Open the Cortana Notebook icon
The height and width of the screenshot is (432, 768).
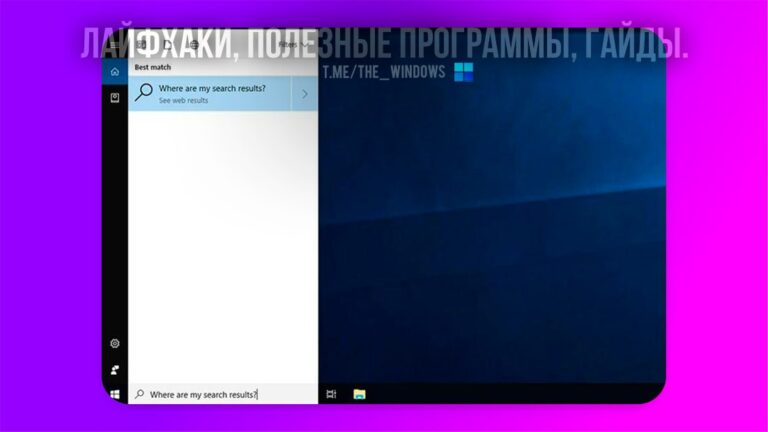click(115, 98)
